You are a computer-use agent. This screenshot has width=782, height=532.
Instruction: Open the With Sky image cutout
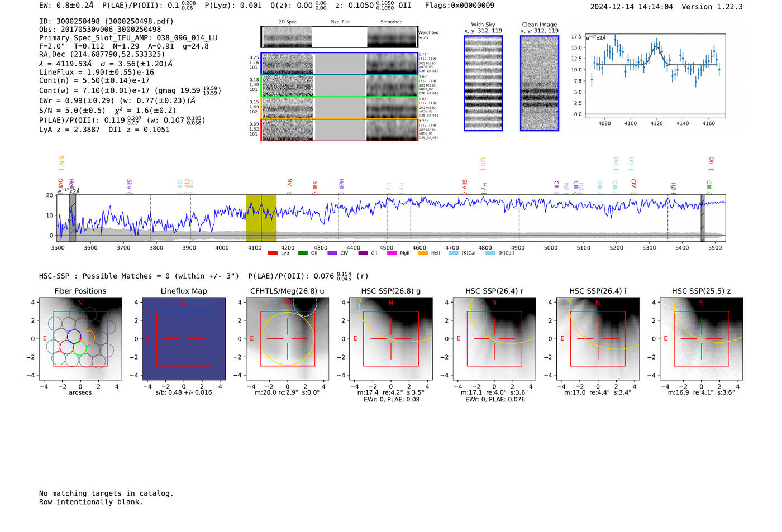[x=483, y=83]
